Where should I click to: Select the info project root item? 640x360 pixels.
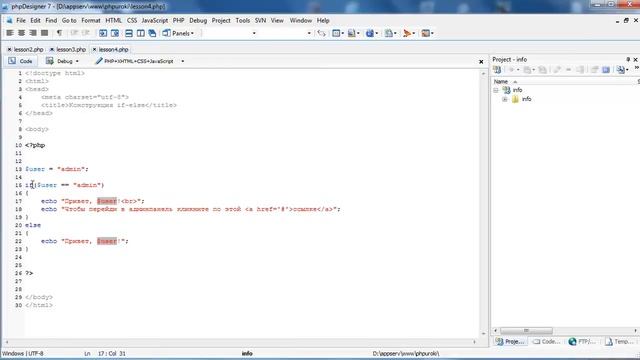pyautogui.click(x=517, y=90)
